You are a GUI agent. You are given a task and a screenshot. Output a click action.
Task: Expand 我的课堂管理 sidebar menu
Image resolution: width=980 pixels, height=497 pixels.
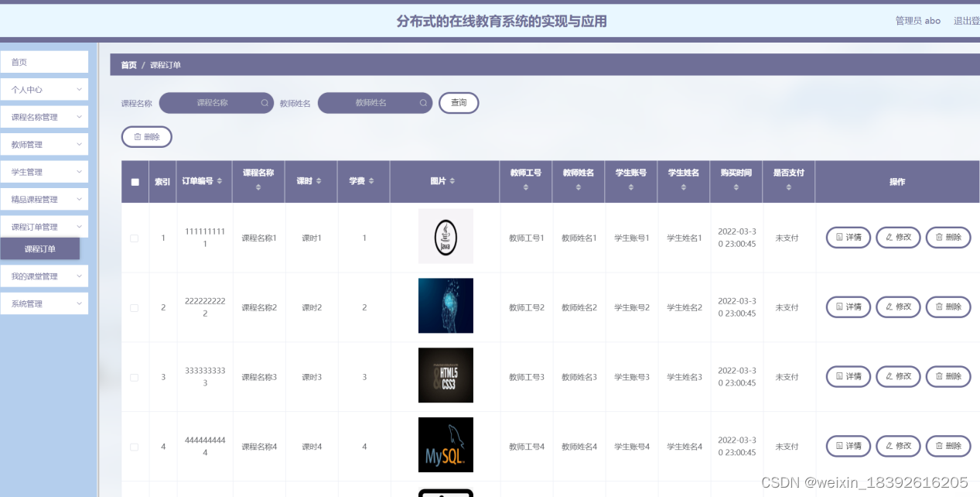[x=44, y=276]
